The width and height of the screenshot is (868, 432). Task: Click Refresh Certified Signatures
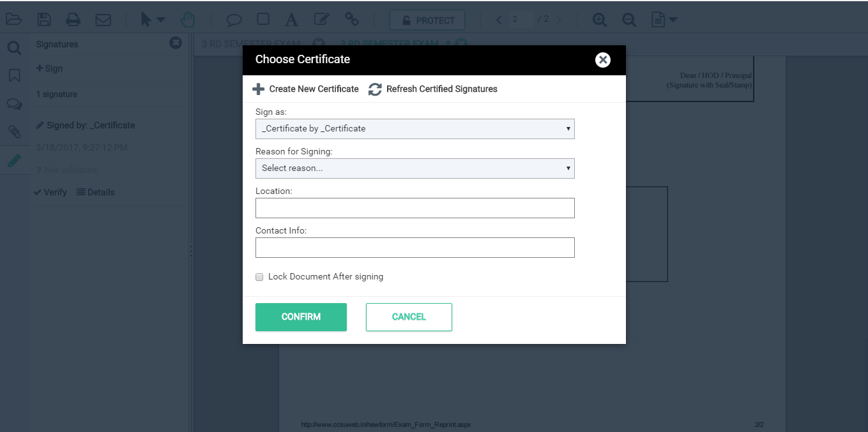tap(433, 89)
